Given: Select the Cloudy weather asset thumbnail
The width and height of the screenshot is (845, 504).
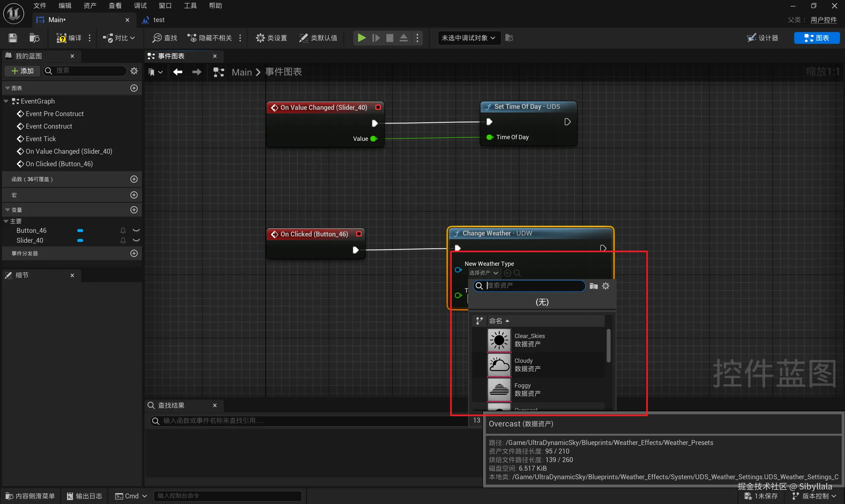Looking at the screenshot, I should [499, 365].
